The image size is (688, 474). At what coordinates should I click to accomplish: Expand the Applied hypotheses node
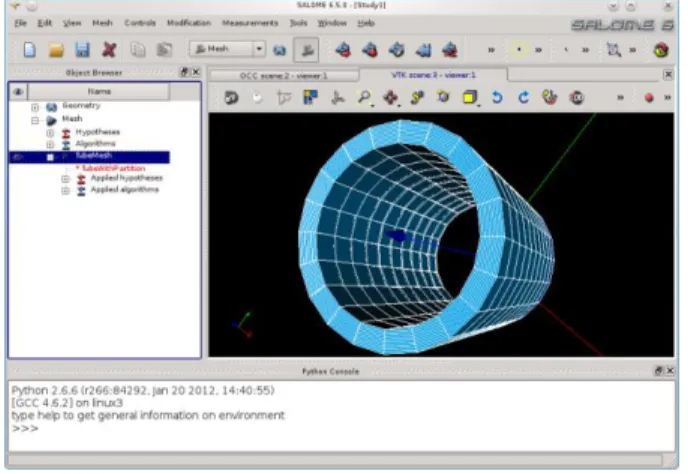(65, 179)
